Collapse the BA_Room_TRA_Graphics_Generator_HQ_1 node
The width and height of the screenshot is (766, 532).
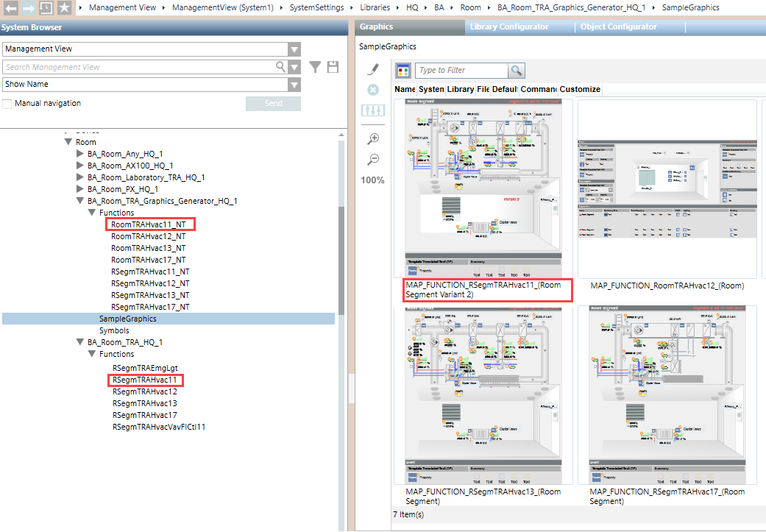[80, 201]
